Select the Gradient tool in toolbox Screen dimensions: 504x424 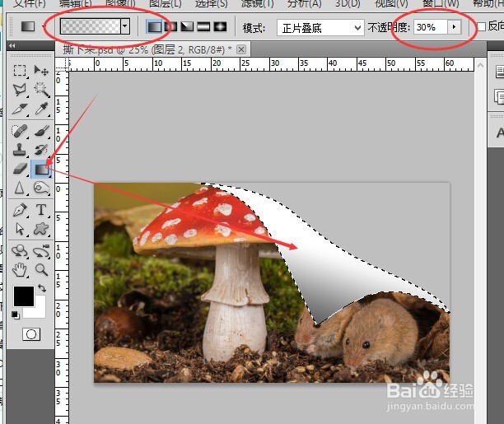(x=41, y=169)
